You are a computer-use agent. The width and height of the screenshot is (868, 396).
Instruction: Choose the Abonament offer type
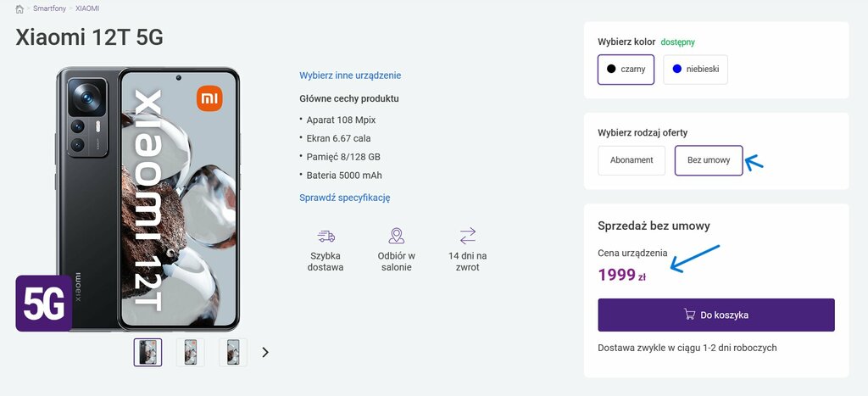pyautogui.click(x=632, y=160)
